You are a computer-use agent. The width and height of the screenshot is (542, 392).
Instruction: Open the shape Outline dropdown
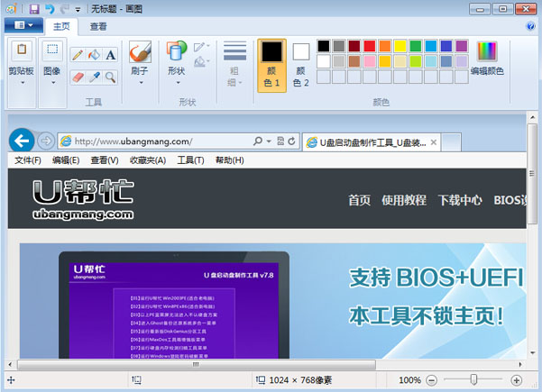202,47
